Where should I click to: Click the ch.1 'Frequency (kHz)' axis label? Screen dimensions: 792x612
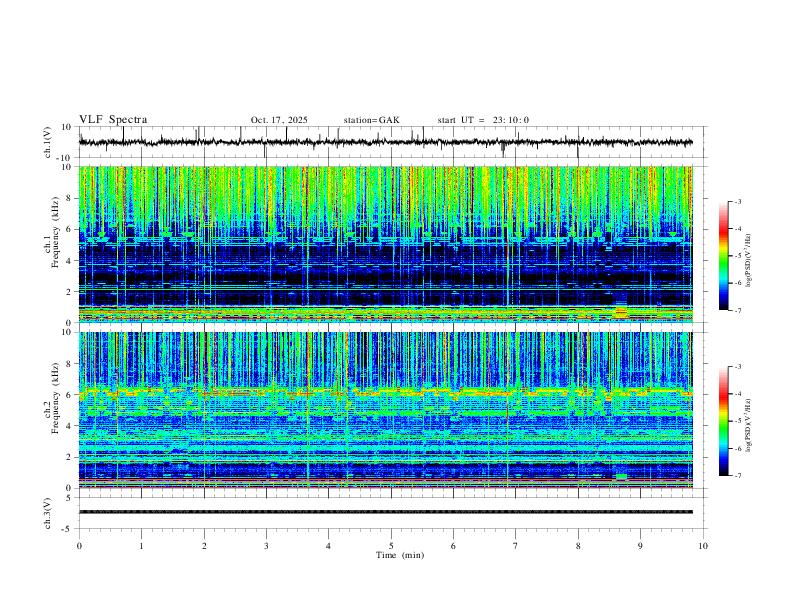[55, 230]
